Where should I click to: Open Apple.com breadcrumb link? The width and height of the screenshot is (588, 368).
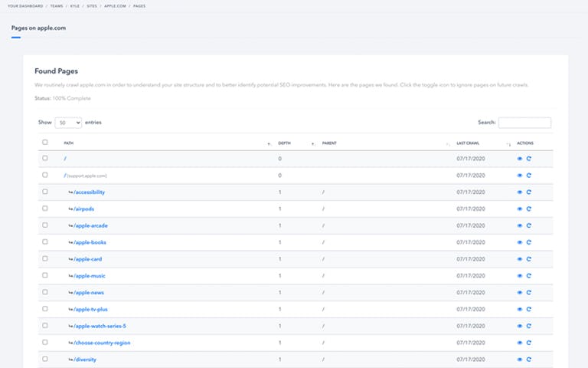115,6
